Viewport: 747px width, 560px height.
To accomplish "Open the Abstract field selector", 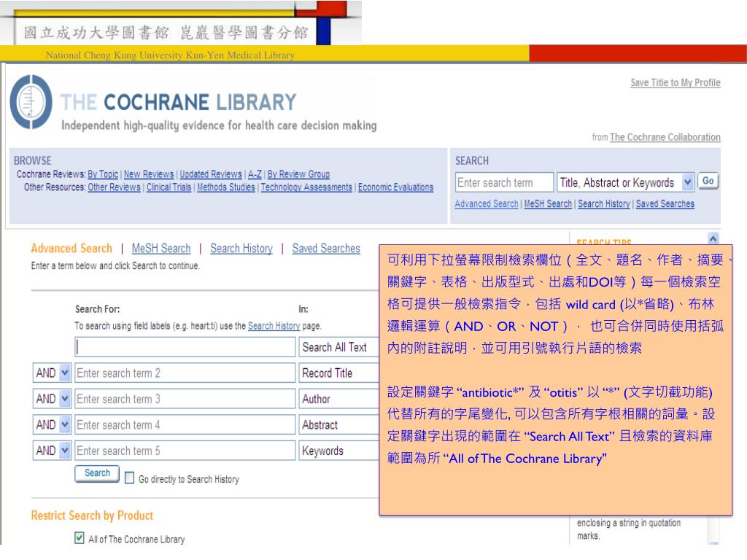I will [338, 424].
